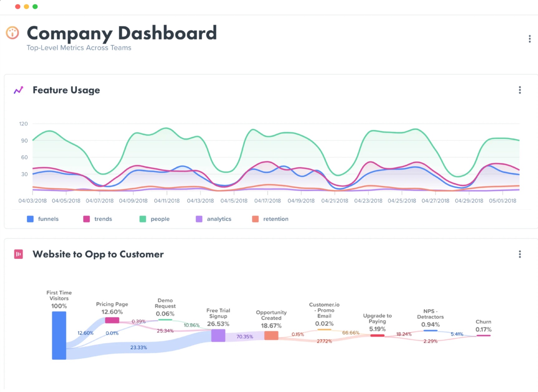This screenshot has width=538, height=392.
Task: Open the Website to Opp to Customer options menu
Action: click(520, 254)
